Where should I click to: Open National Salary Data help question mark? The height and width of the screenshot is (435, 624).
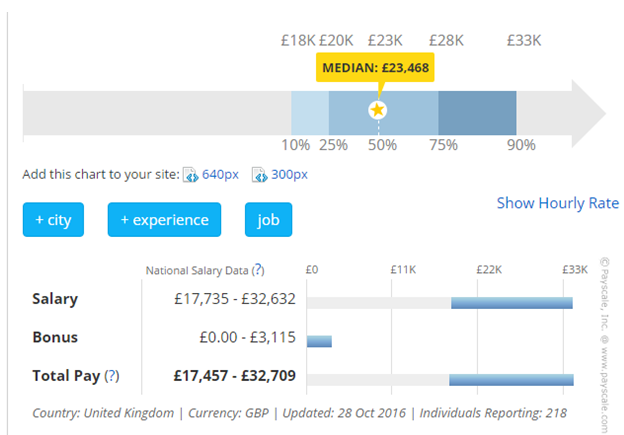[x=258, y=270]
